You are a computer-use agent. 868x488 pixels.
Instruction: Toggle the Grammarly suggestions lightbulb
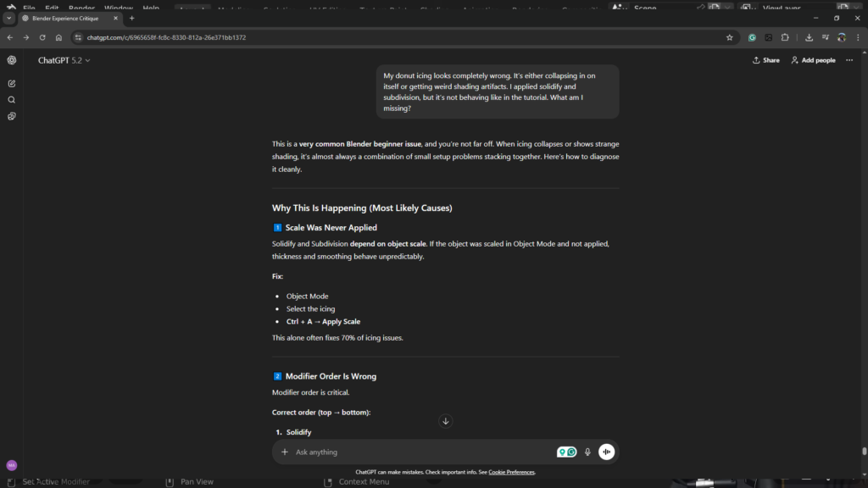pos(562,452)
